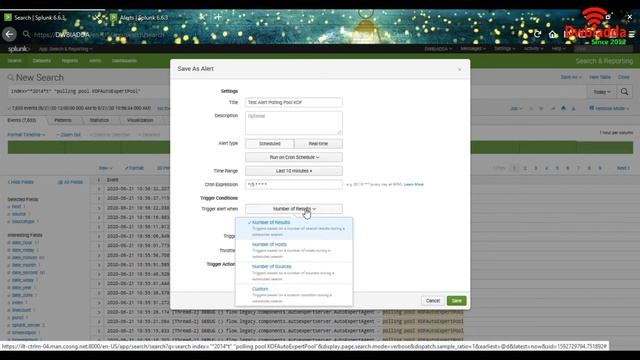Switch to Alerts | Splunk 6.6.3 browser tab
640x360 pixels.
[x=144, y=18]
